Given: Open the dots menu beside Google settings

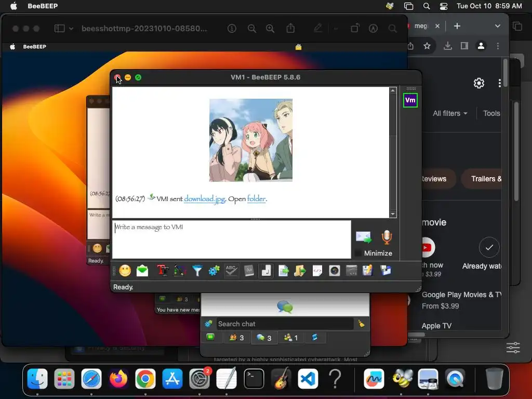Looking at the screenshot, I should 499,83.
